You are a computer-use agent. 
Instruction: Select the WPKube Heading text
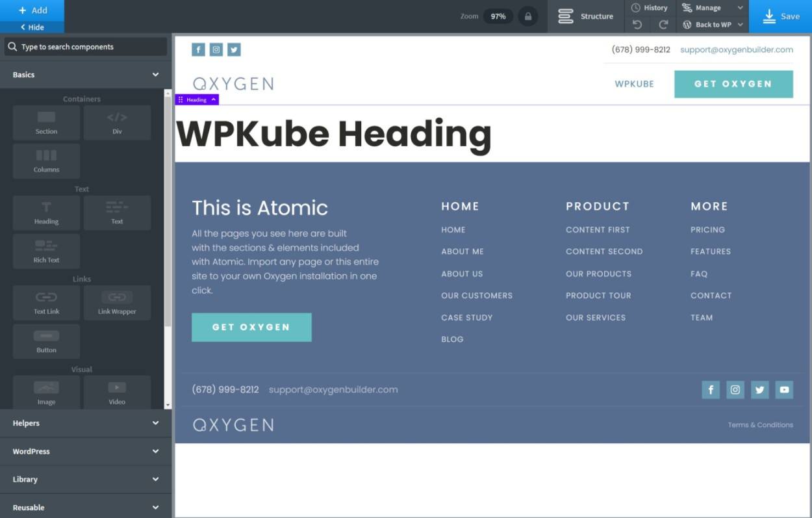click(334, 135)
